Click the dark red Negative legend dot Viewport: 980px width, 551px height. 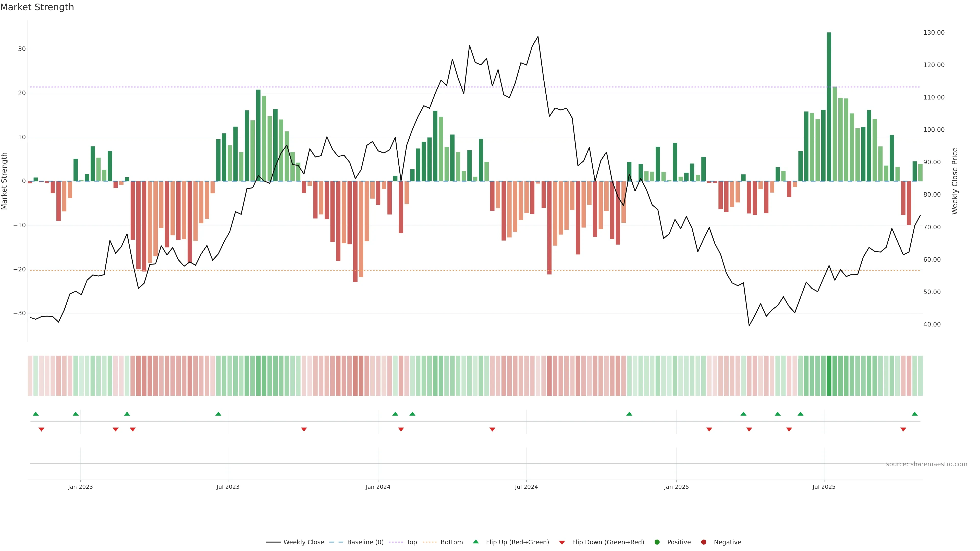tap(703, 542)
